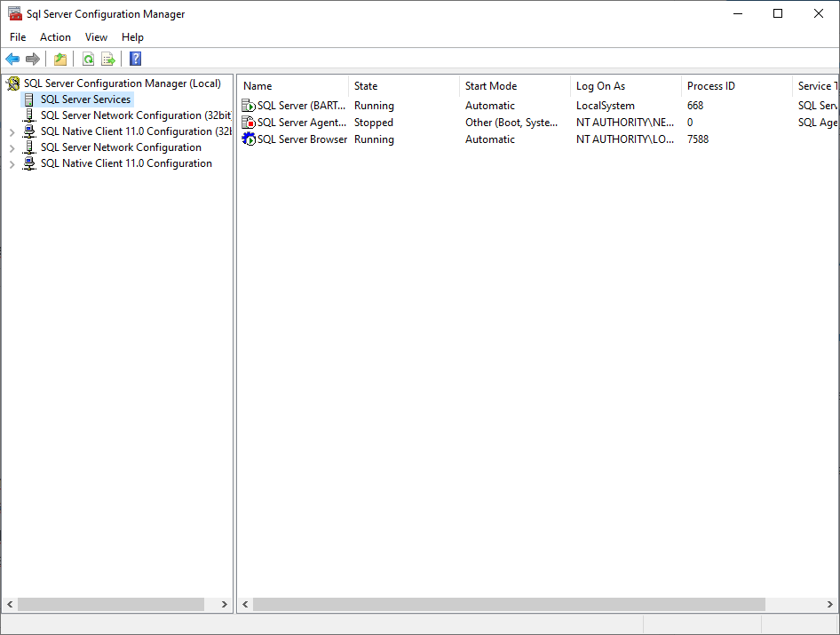
Task: Open the View menu
Action: coord(96,37)
